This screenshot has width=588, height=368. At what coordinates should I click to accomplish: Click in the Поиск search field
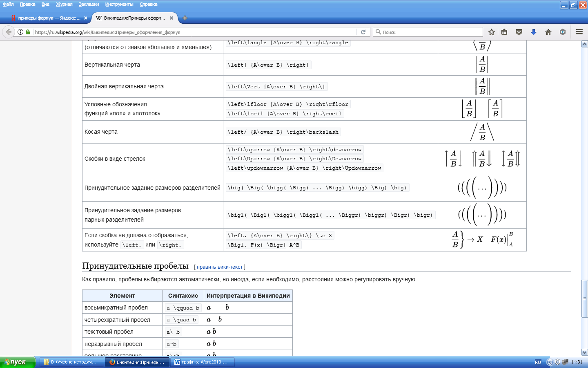pyautogui.click(x=428, y=32)
